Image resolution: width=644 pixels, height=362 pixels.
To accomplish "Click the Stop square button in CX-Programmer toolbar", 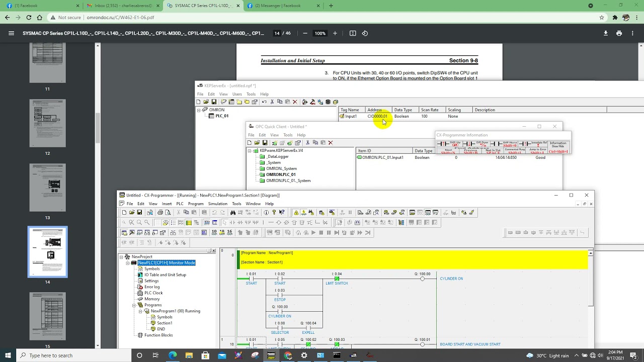I will (x=321, y=233).
